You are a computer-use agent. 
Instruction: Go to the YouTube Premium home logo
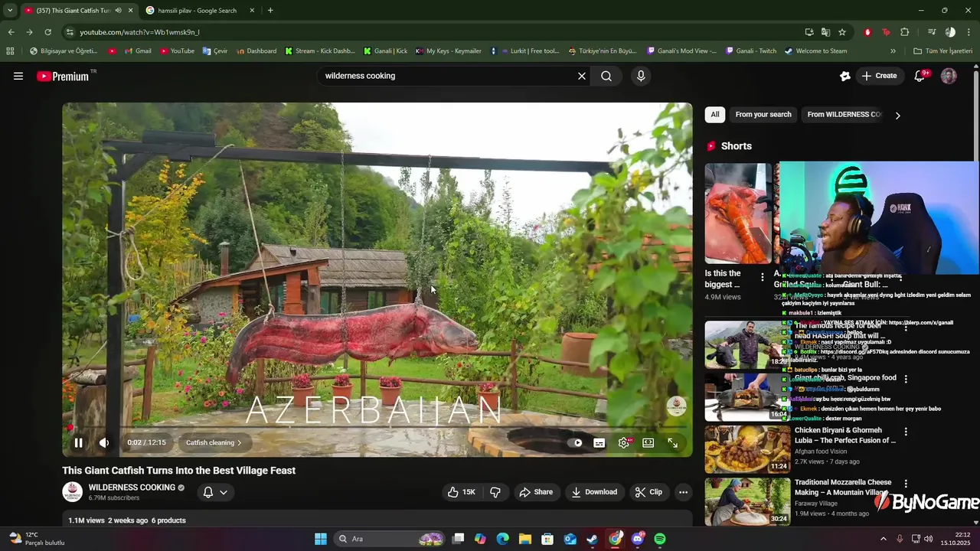63,76
